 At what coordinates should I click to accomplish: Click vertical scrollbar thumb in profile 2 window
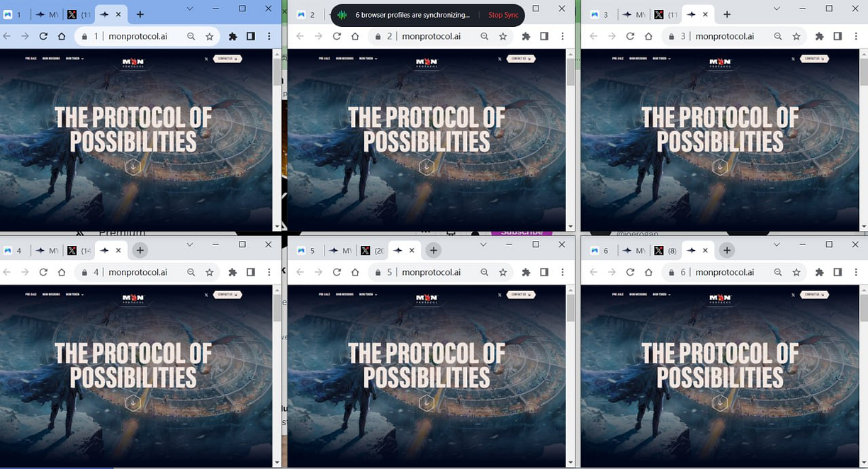point(570,72)
